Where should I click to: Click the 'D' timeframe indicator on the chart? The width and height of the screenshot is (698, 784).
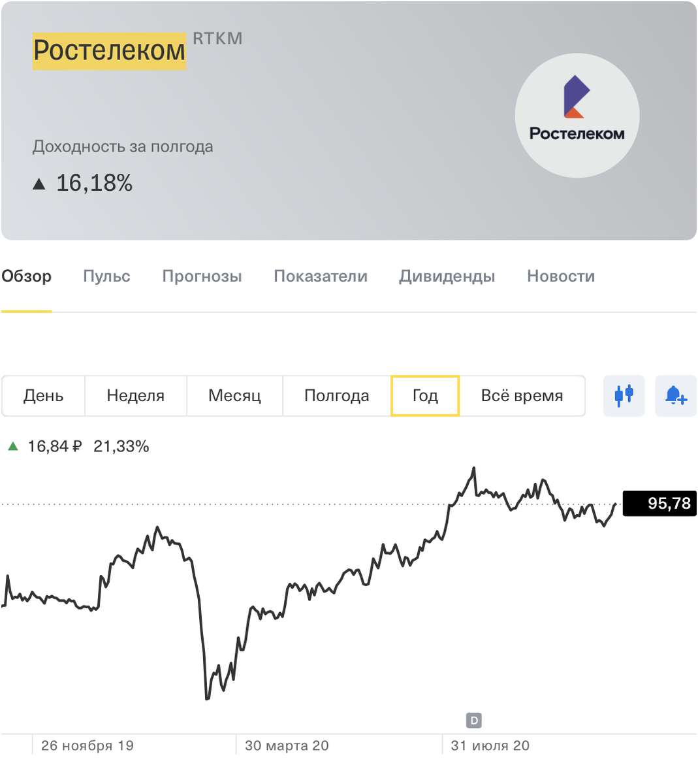pos(474,720)
